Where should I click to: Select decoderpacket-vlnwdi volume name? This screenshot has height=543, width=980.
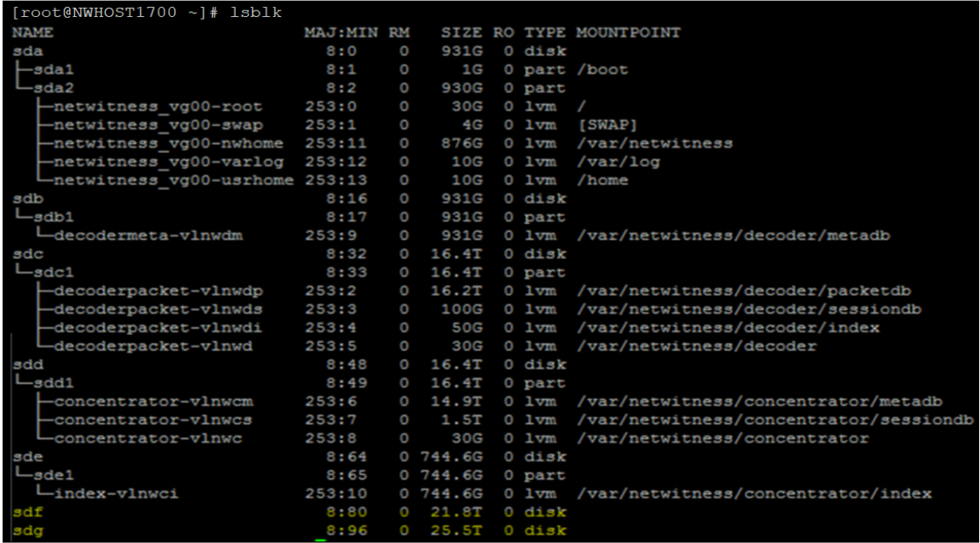158,328
